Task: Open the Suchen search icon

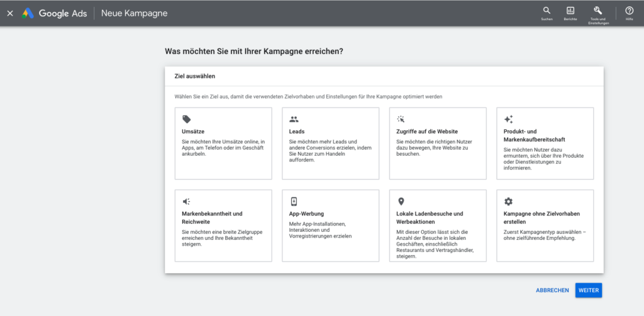Action: 546,11
